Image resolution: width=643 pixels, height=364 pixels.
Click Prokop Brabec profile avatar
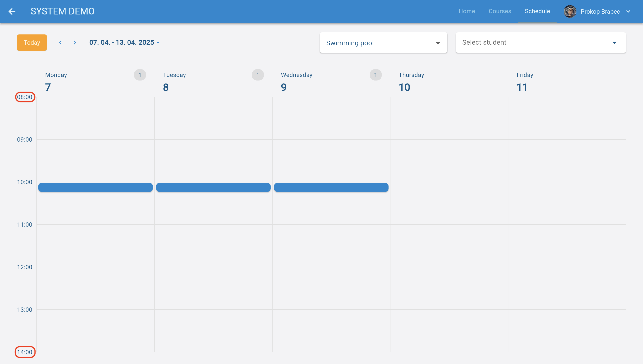[570, 11]
